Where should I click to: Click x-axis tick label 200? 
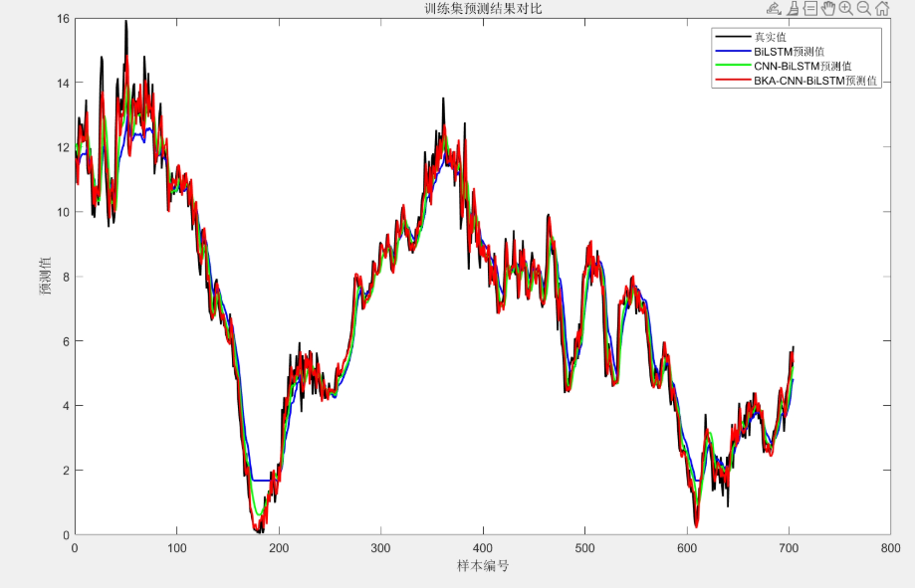(x=279, y=548)
